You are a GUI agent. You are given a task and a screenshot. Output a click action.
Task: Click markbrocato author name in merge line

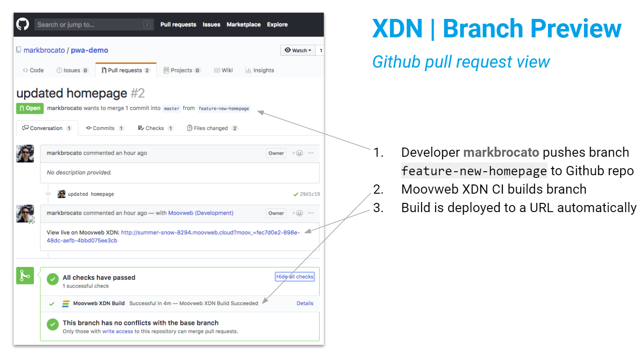pos(64,108)
